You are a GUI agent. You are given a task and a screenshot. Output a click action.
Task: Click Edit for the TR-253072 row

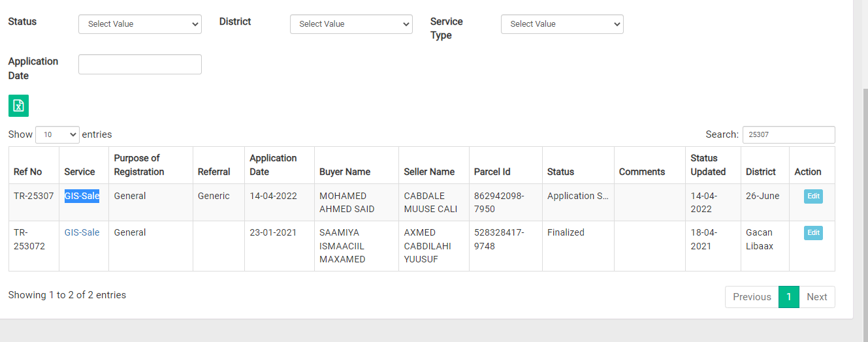(x=813, y=232)
